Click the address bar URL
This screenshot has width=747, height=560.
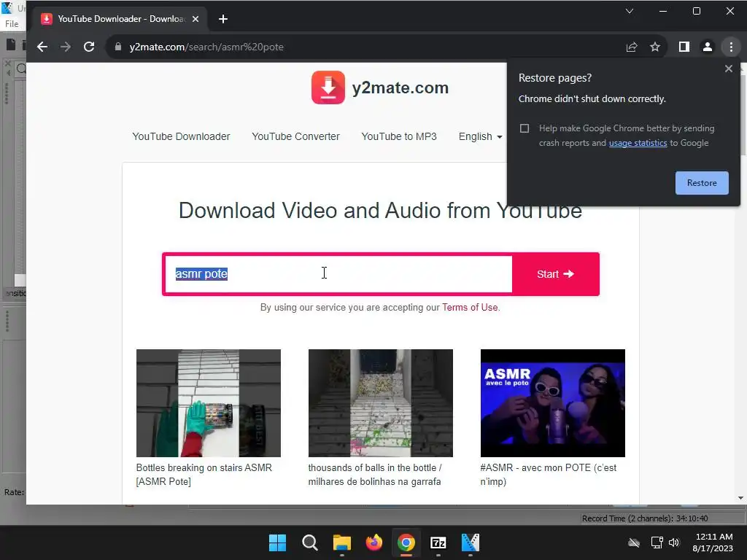[206, 47]
